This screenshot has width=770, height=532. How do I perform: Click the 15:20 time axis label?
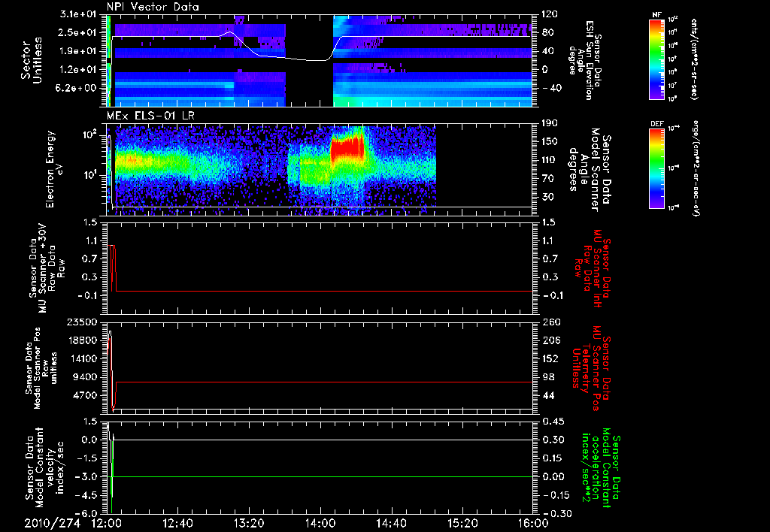tap(462, 523)
